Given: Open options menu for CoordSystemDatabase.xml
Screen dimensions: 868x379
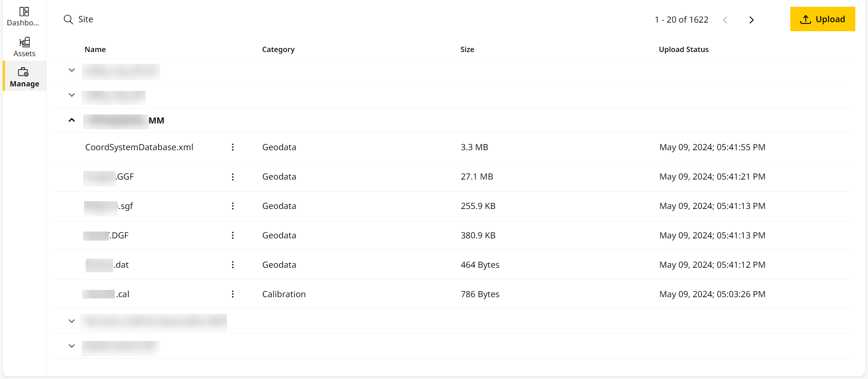Looking at the screenshot, I should coord(233,147).
